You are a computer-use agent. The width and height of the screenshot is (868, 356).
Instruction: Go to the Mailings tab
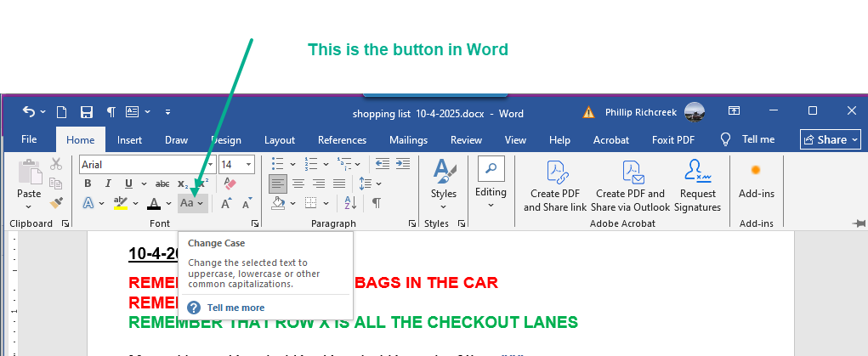[409, 140]
